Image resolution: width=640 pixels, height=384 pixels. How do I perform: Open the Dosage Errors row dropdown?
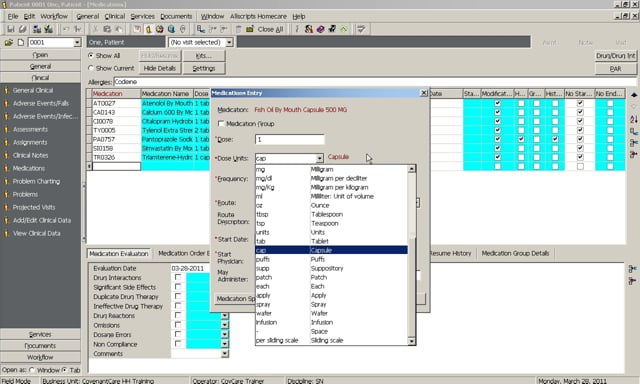click(x=224, y=334)
